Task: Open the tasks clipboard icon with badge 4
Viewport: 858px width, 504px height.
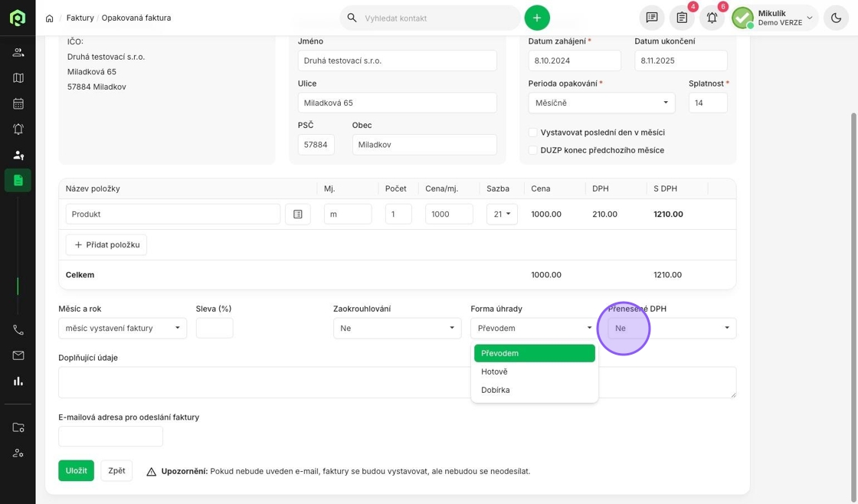Action: click(682, 18)
